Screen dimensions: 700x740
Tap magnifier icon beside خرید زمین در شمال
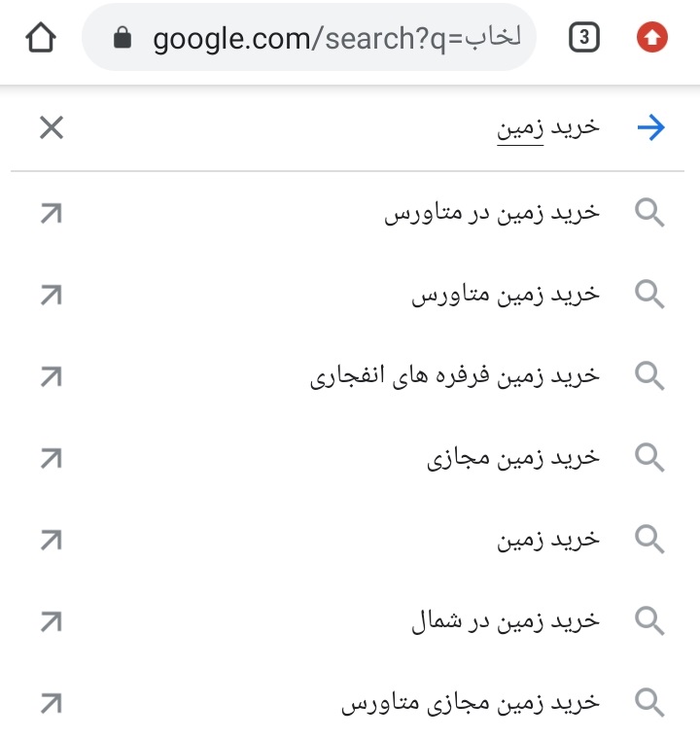click(649, 621)
